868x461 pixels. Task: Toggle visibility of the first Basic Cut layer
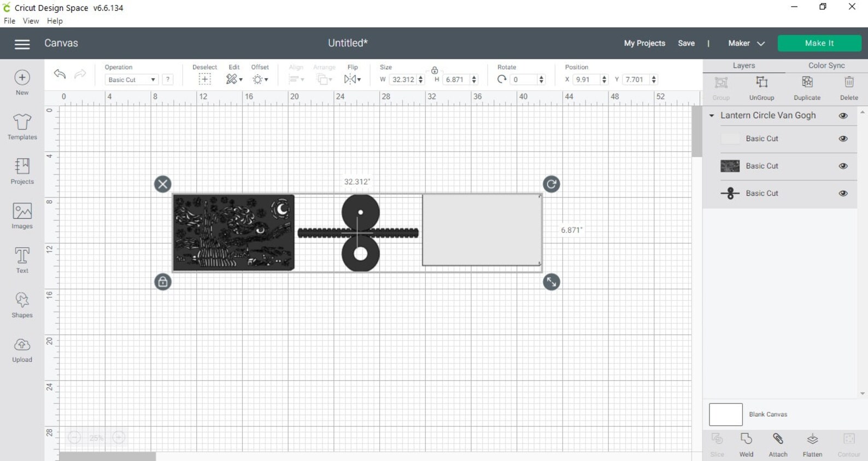pos(843,139)
